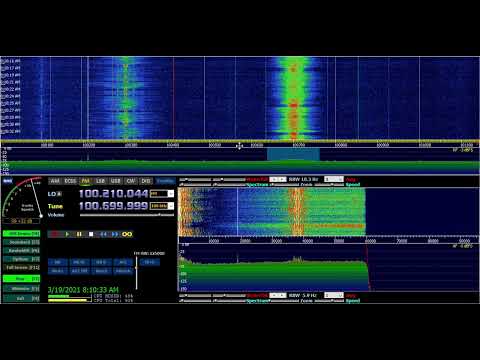This screenshot has width=480, height=360.
Task: Open the Bandwidth [F6] settings
Action: (22, 251)
